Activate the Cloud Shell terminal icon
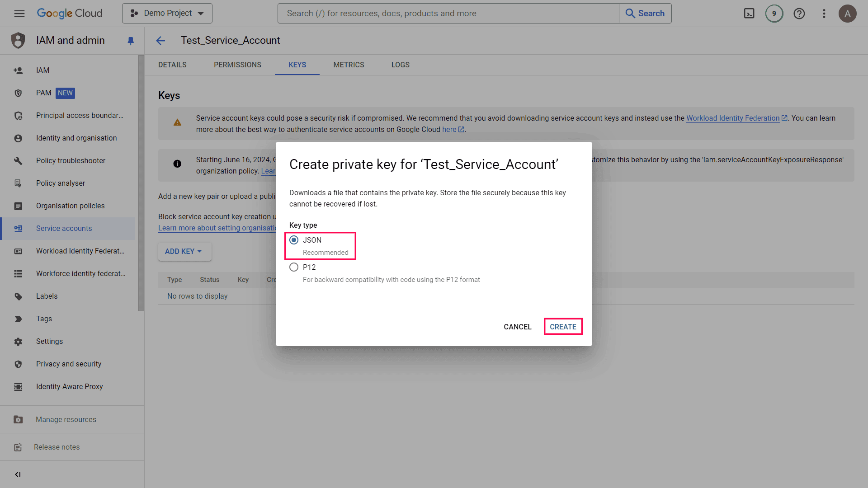Viewport: 868px width, 488px height. click(749, 14)
